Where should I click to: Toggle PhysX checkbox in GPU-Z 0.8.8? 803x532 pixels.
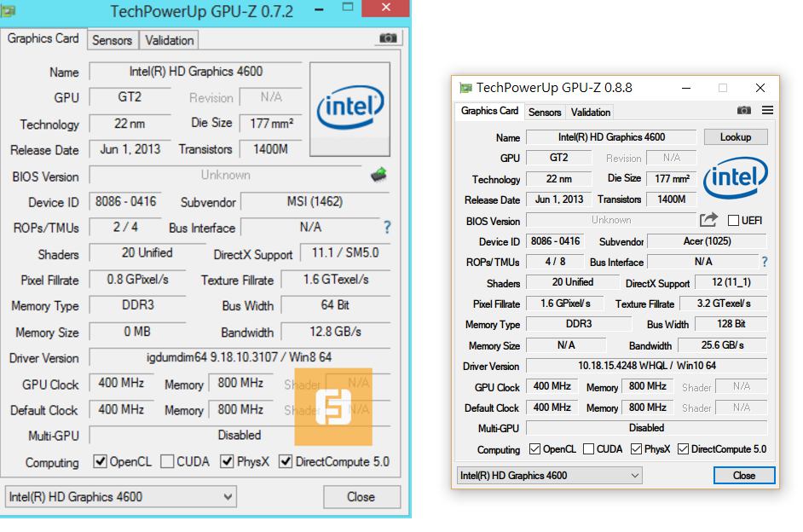tap(636, 449)
